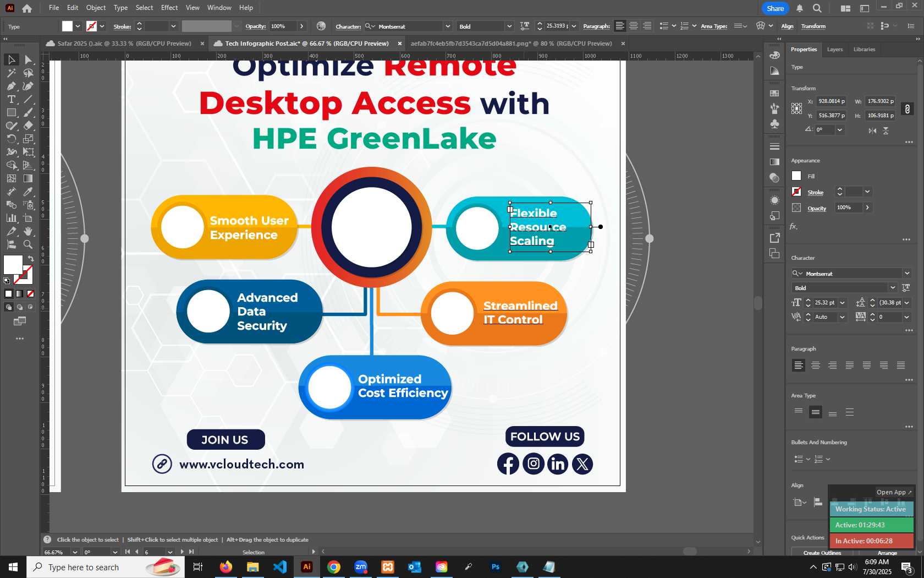Choose the Rectangle tool
924x578 pixels.
click(11, 112)
